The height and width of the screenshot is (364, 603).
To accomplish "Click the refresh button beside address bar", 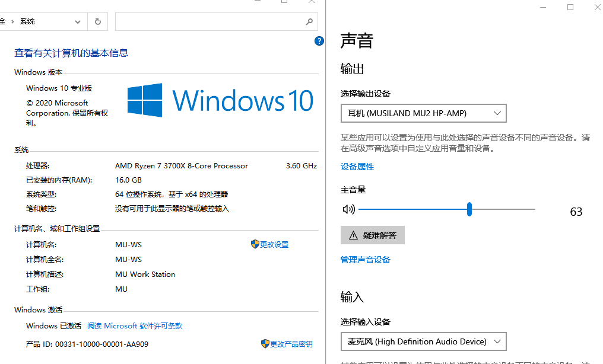I will point(98,22).
